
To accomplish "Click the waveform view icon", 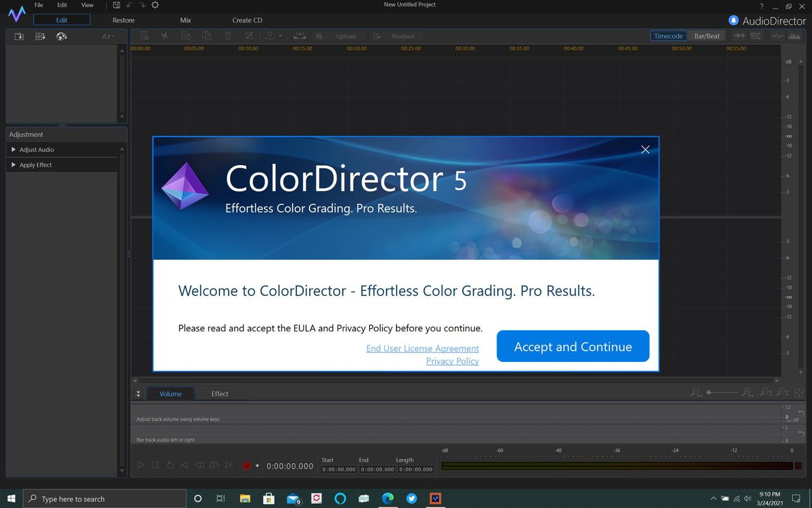I will tap(739, 36).
